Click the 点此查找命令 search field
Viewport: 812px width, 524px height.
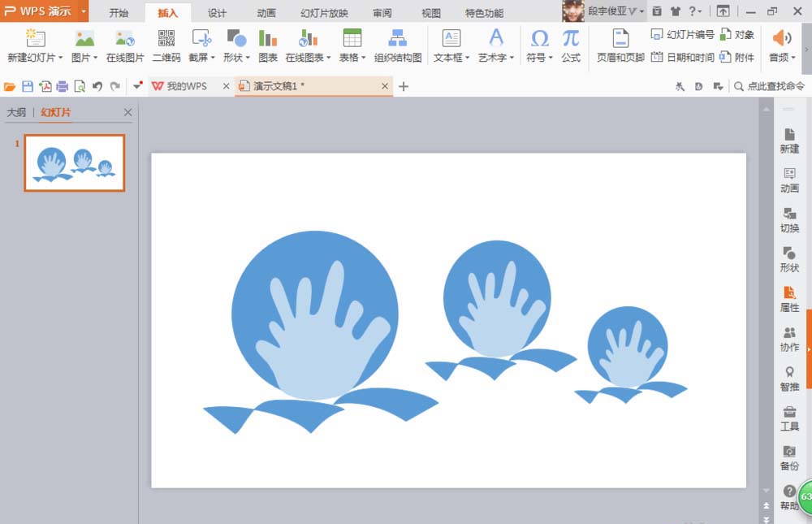(x=770, y=86)
